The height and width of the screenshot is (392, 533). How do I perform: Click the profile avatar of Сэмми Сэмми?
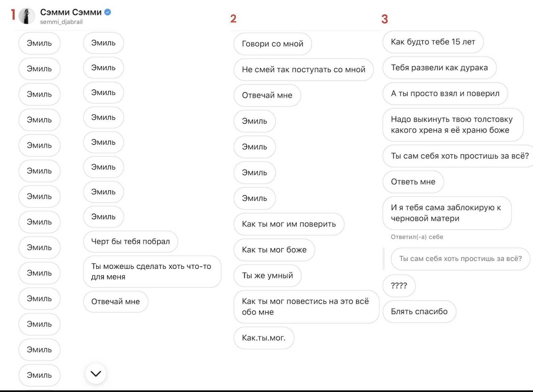pyautogui.click(x=27, y=16)
